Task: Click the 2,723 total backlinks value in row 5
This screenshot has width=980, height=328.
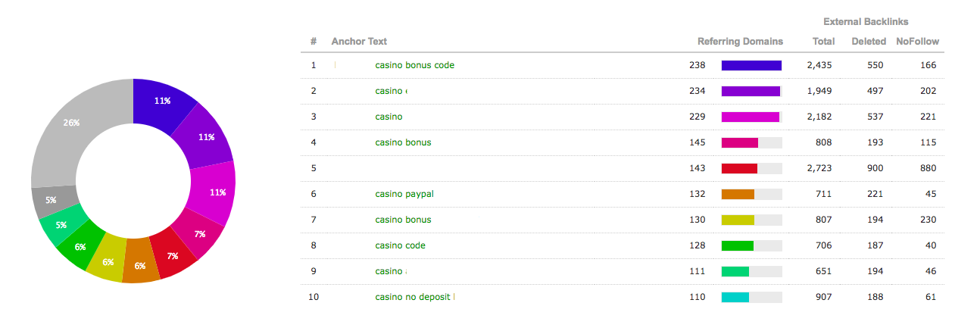Action: click(x=819, y=168)
